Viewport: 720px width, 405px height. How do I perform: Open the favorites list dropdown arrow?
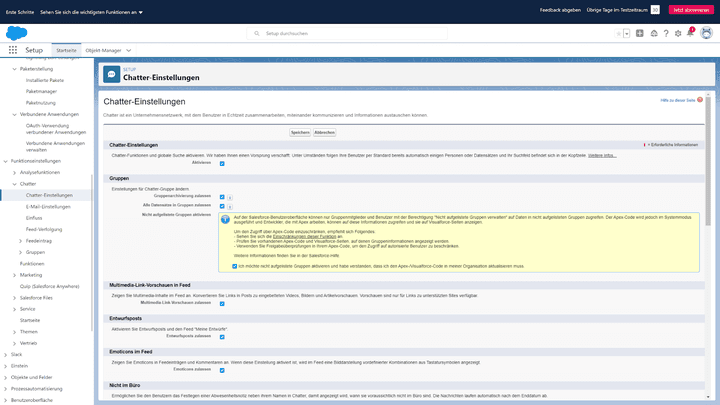pyautogui.click(x=626, y=33)
